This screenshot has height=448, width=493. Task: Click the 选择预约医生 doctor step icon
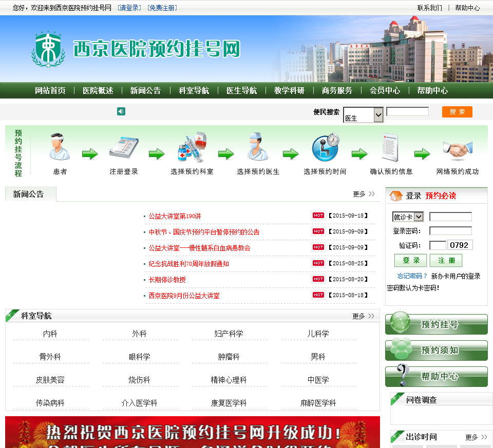(257, 147)
